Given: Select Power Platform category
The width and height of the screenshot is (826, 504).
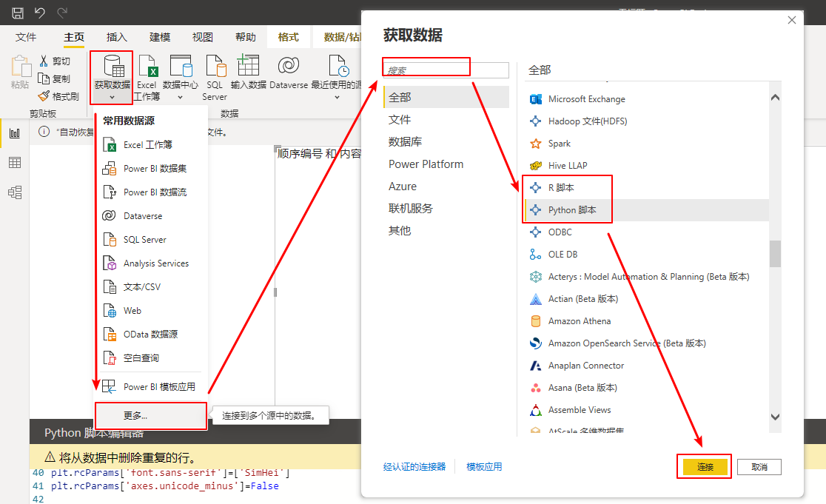Looking at the screenshot, I should pos(446,164).
